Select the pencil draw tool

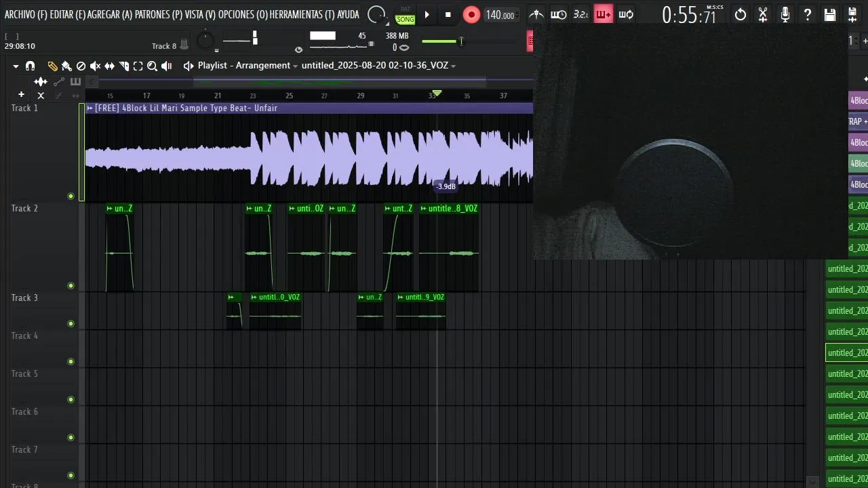[x=52, y=66]
